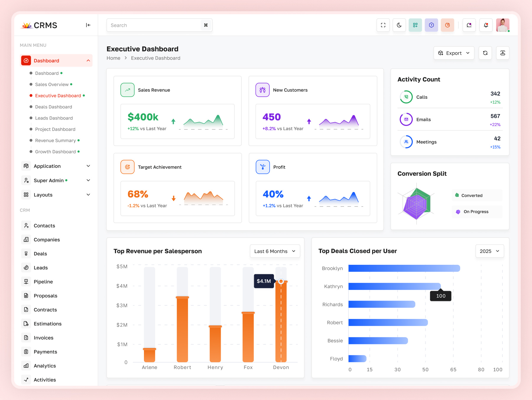Open Dashboard submenu item
The width and height of the screenshot is (532, 400).
47,73
